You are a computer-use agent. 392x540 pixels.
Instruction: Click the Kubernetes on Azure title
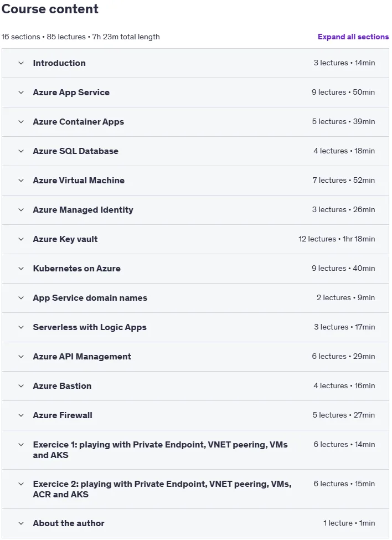click(x=77, y=268)
